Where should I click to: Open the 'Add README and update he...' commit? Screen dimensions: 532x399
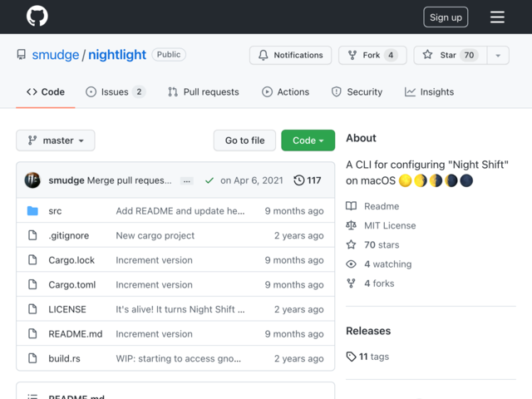(x=180, y=211)
